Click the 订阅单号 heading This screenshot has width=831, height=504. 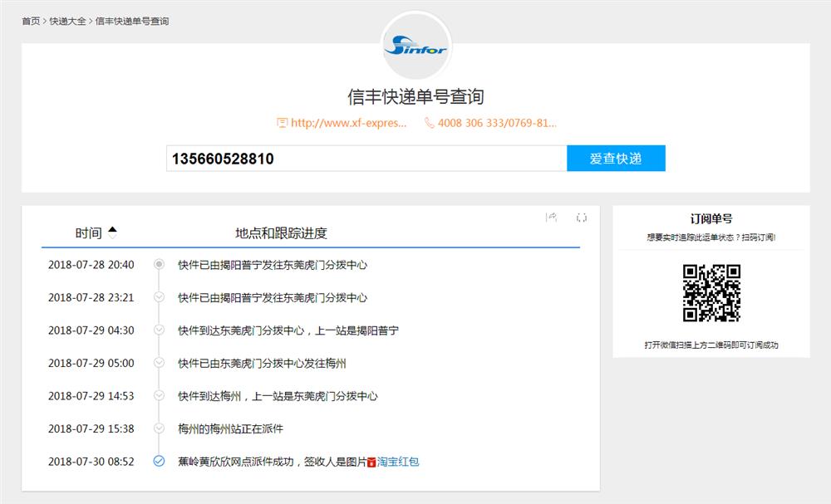pyautogui.click(x=711, y=218)
